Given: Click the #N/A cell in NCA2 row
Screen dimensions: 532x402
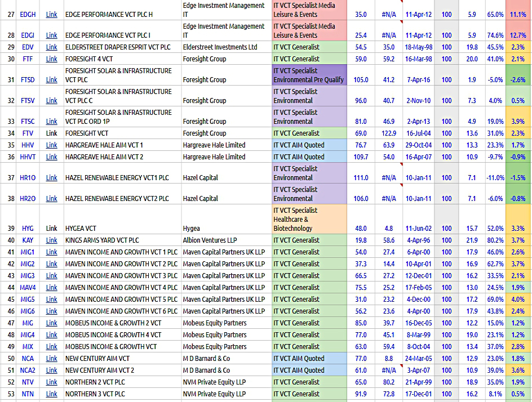Looking at the screenshot, I should [389, 370].
